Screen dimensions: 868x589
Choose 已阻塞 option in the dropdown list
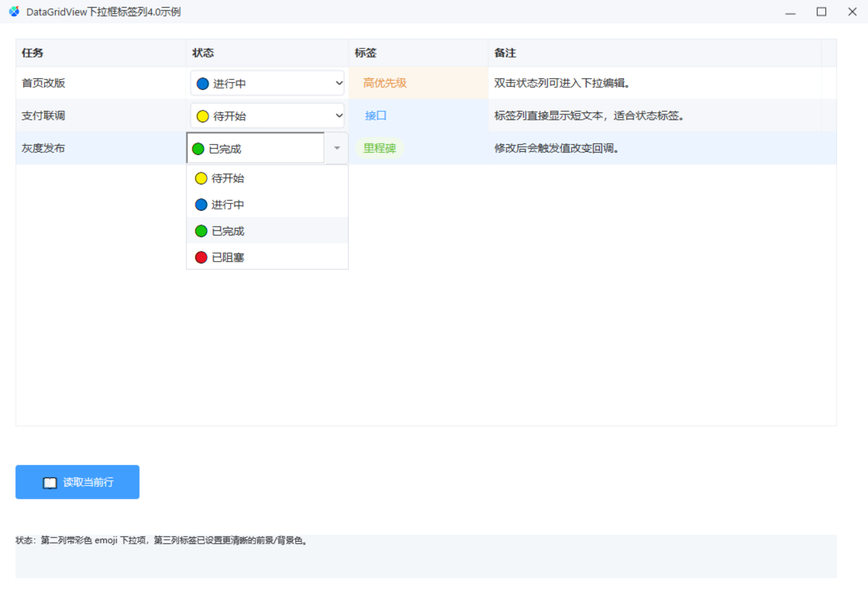coord(267,257)
